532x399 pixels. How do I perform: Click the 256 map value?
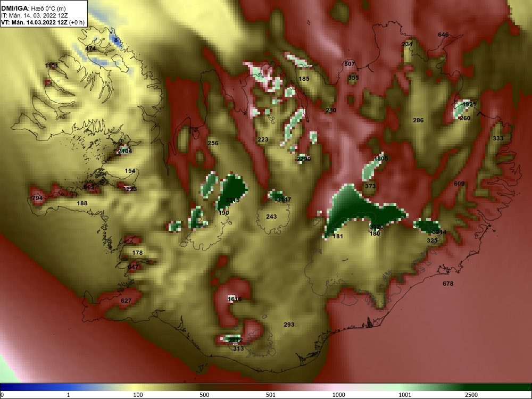point(213,143)
